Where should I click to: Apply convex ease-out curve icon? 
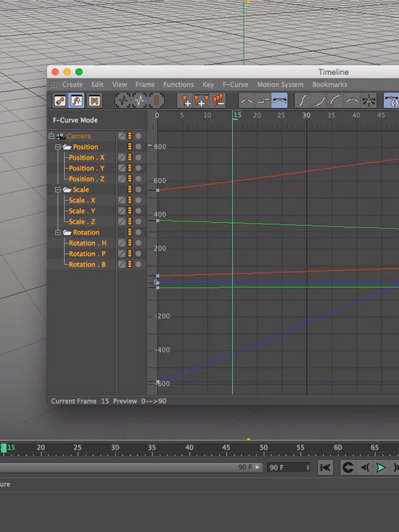335,100
